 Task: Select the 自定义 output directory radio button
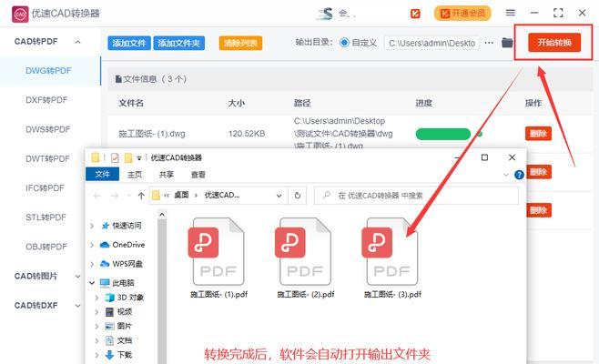(344, 43)
